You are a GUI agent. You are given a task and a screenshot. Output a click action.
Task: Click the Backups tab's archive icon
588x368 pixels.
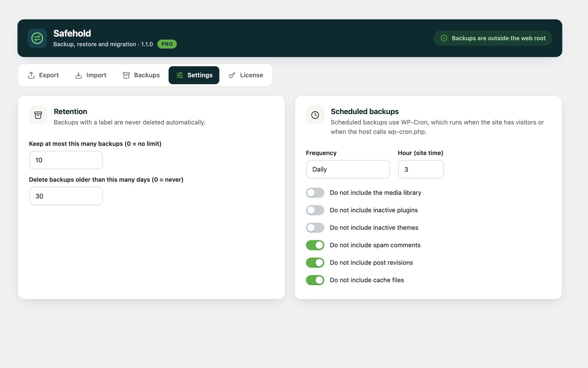126,75
